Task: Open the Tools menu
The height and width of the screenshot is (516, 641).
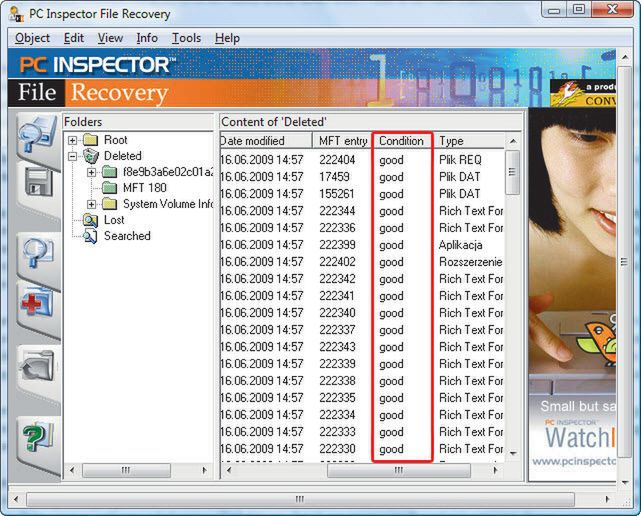Action: pyautogui.click(x=186, y=38)
